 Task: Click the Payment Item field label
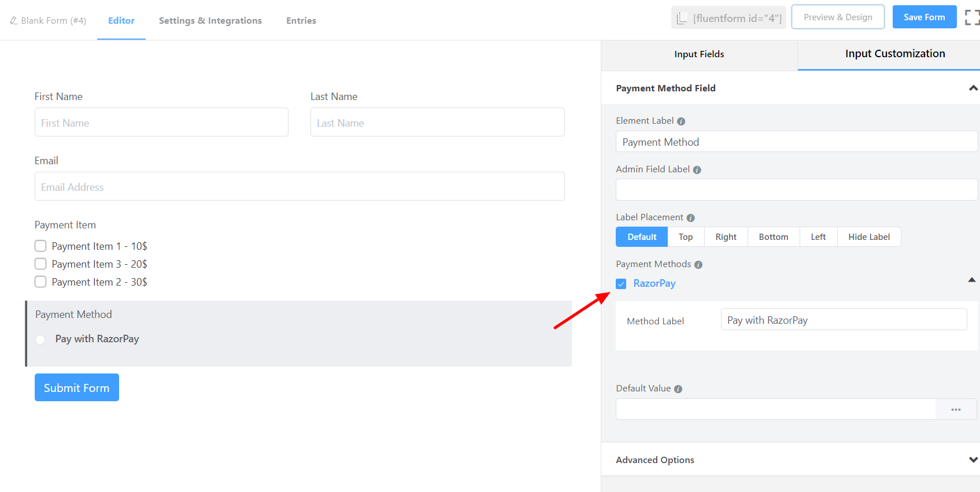[65, 225]
